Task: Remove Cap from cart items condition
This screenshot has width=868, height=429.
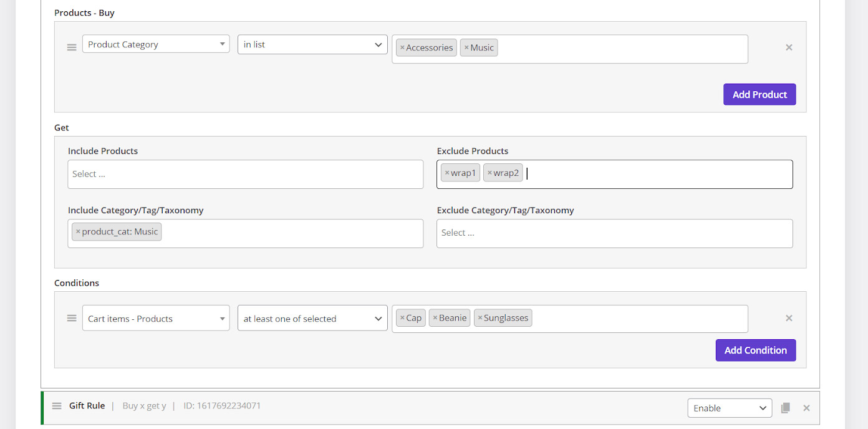Action: pos(402,318)
